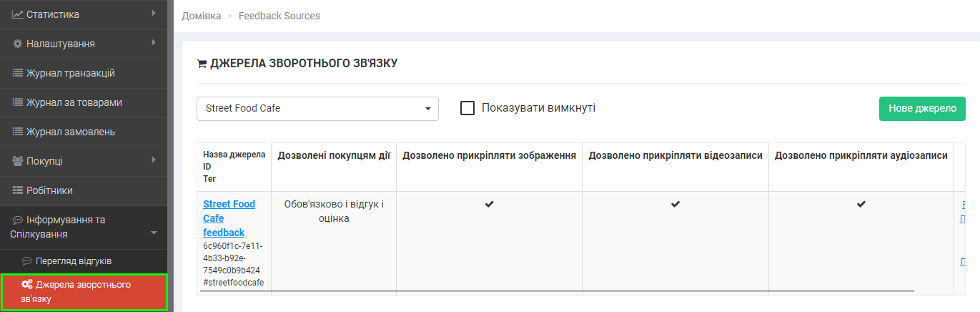The width and height of the screenshot is (980, 312).
Task: Click the Покупці people icon
Action: click(x=18, y=161)
